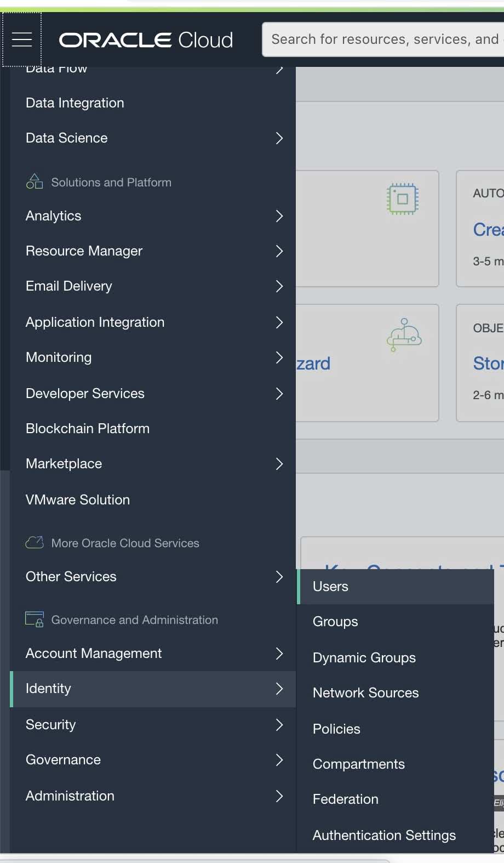
Task: Open VMware Solution from the menu
Action: pyautogui.click(x=78, y=500)
